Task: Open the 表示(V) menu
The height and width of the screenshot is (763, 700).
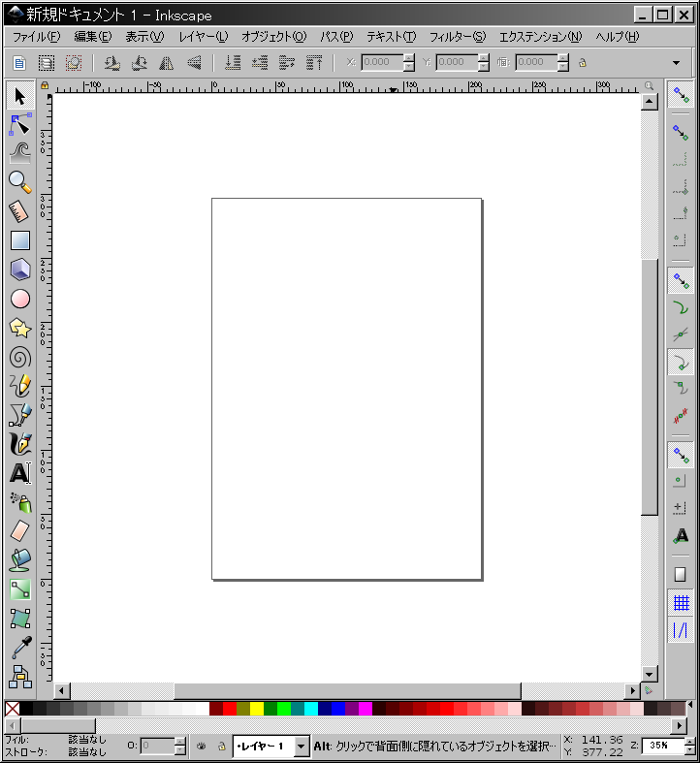Action: (144, 37)
